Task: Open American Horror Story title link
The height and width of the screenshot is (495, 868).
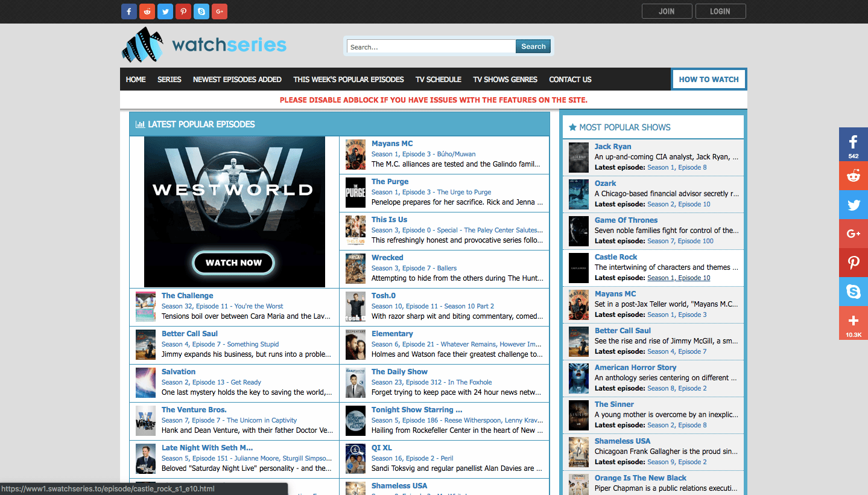Action: (635, 368)
